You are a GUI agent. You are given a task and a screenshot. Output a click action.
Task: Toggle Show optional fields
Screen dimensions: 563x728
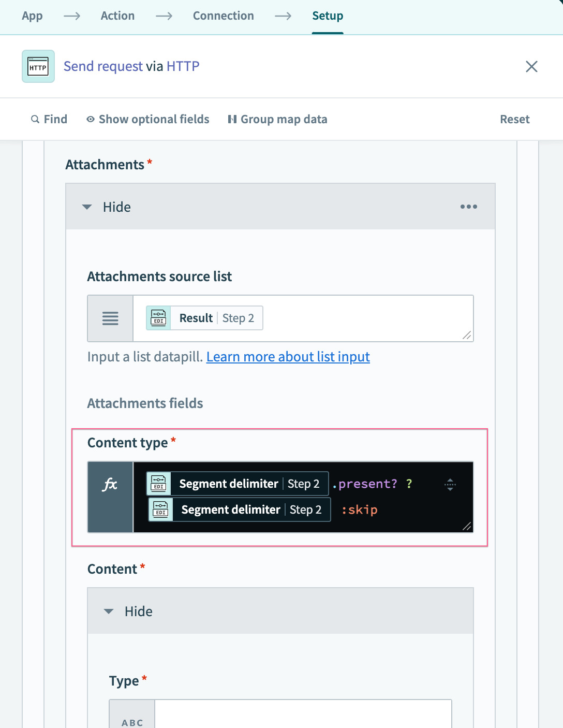tap(147, 119)
